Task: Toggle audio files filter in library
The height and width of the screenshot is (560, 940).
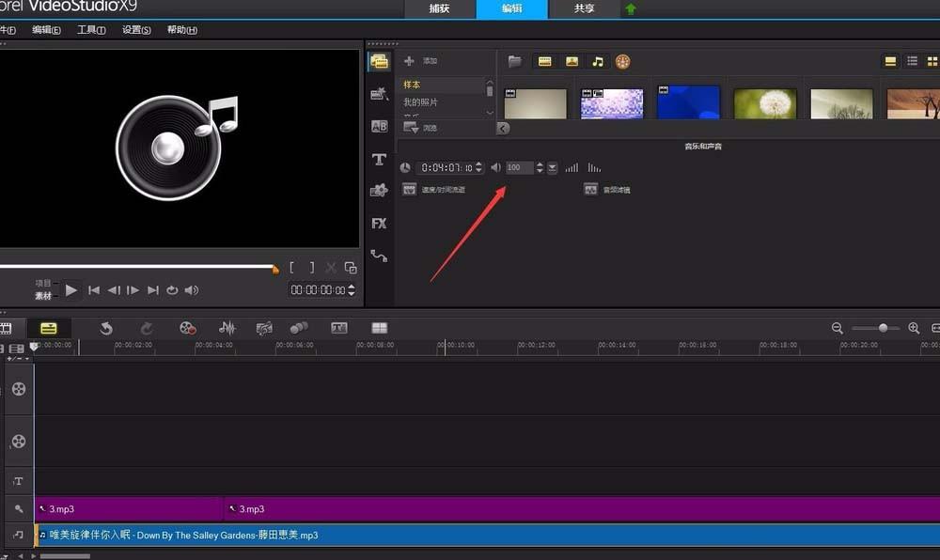Action: point(598,62)
